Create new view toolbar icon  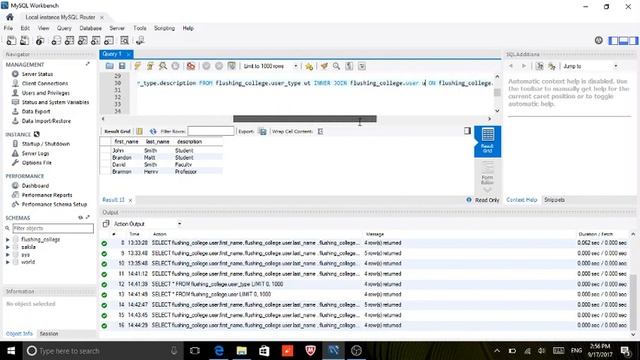tap(82, 40)
